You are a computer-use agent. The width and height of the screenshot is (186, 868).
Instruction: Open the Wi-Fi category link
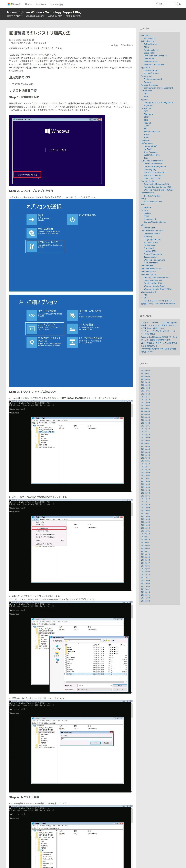tap(146, 298)
